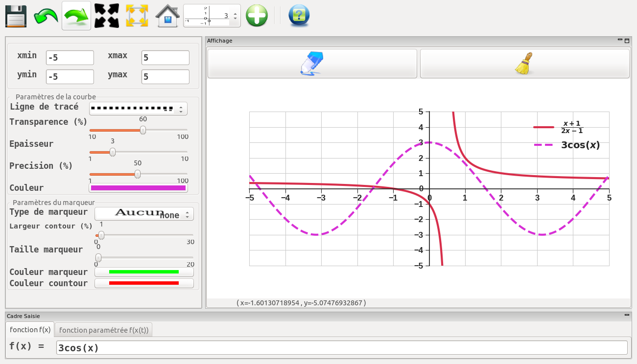
Task: Open the magenta Couleur curve color swatch
Action: (138, 188)
